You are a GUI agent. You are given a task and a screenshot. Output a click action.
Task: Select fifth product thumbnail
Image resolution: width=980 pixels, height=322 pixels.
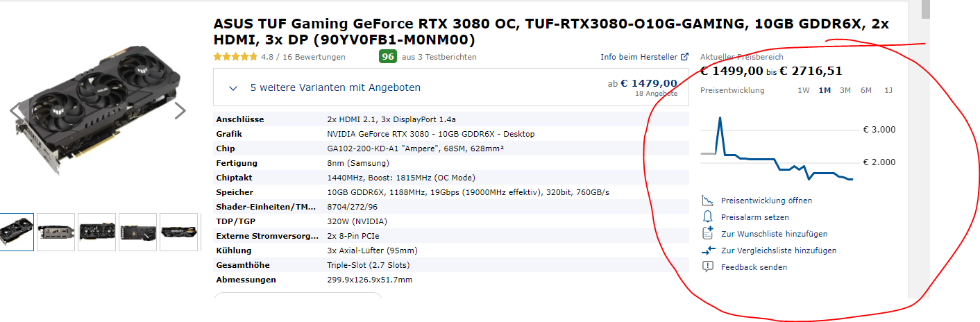pyautogui.click(x=179, y=232)
